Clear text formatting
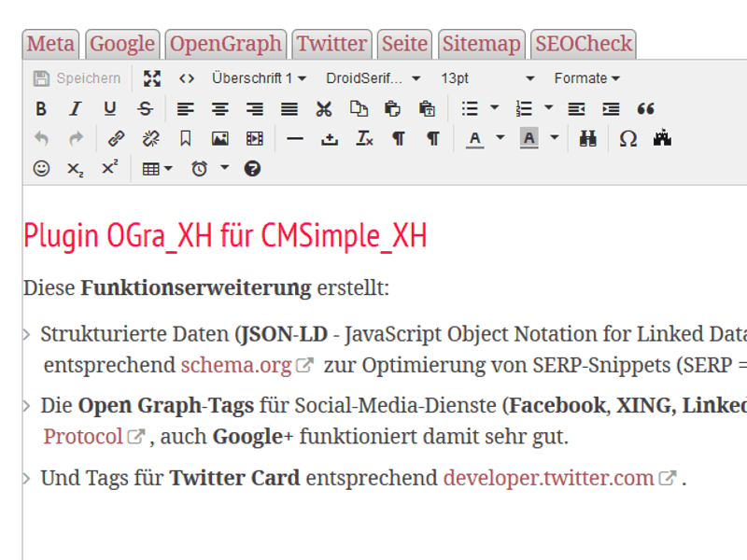The width and height of the screenshot is (747, 560). coord(364,139)
